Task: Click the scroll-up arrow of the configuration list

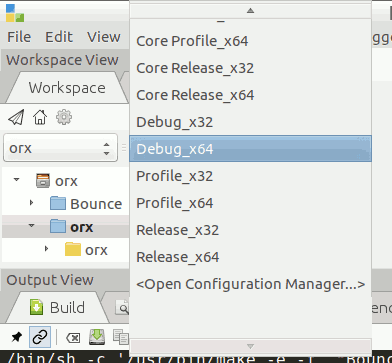Action: (250, 11)
